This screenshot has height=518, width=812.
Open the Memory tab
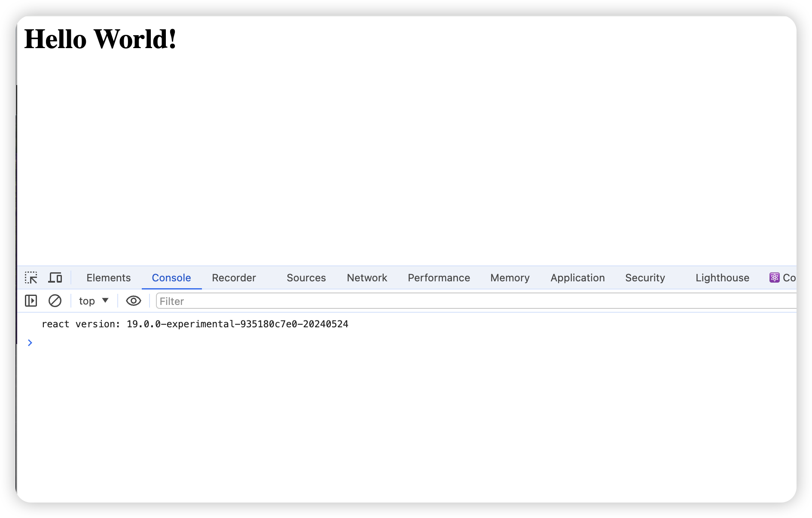pos(510,278)
